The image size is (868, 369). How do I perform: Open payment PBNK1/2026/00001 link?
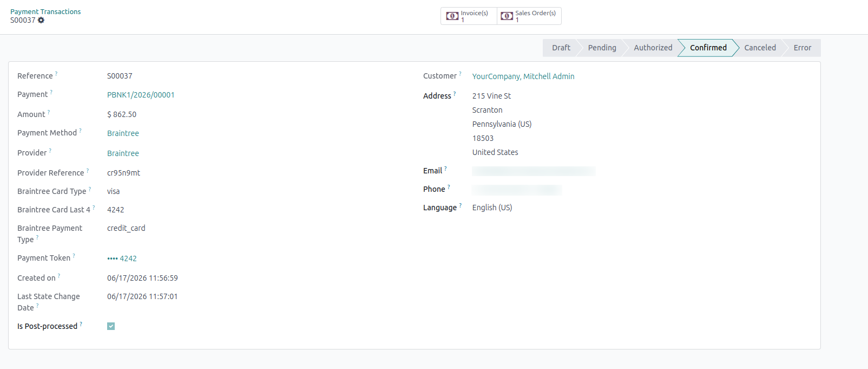point(141,95)
